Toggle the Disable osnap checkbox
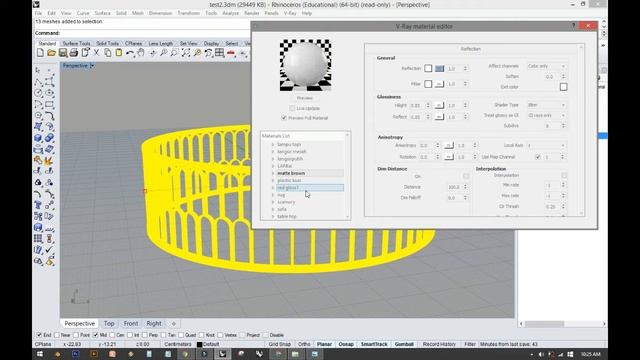 266,335
